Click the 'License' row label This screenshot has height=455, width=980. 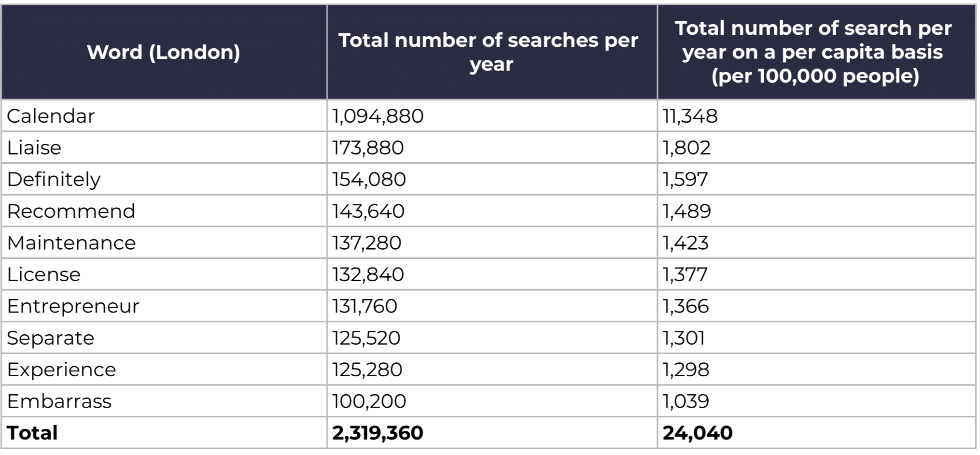coord(44,274)
